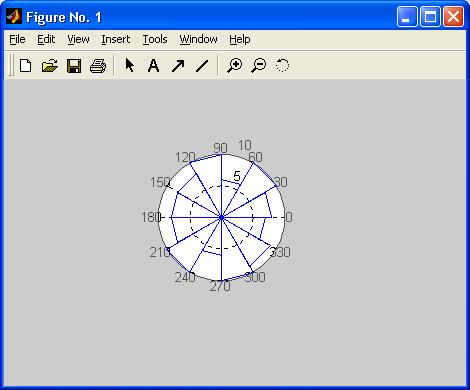Activate the Insert Line tool
Screen dimensions: 470x390
(202, 65)
